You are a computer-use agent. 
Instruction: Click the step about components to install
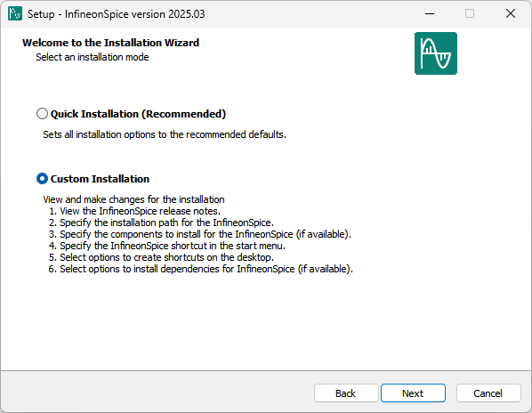pos(200,234)
